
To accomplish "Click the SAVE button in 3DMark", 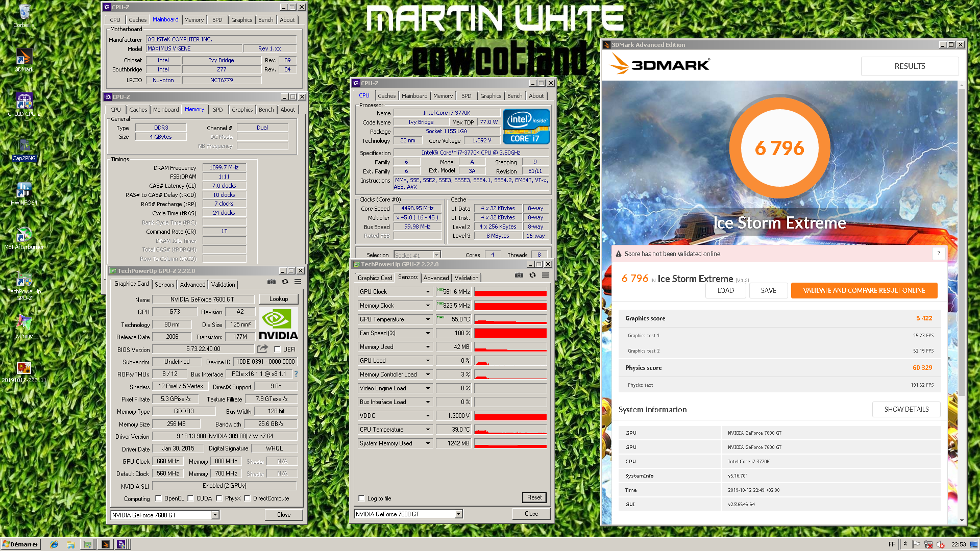I will click(768, 290).
